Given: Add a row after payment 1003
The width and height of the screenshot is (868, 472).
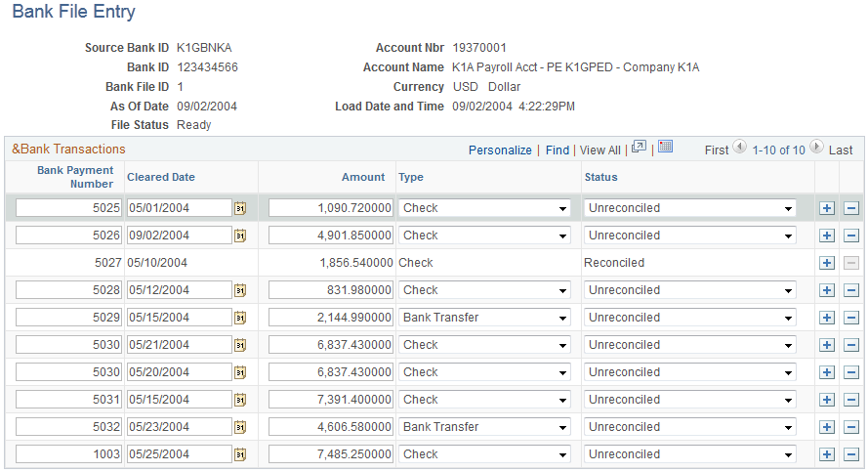Looking at the screenshot, I should [827, 454].
